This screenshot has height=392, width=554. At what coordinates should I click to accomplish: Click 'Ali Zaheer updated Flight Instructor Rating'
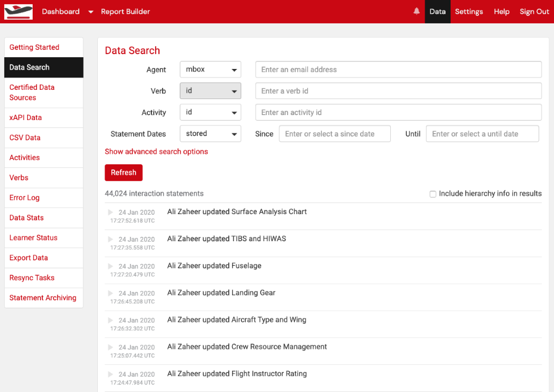click(x=237, y=374)
